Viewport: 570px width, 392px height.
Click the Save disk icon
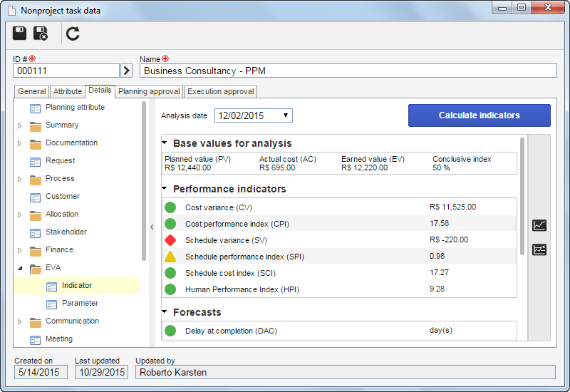click(x=20, y=33)
